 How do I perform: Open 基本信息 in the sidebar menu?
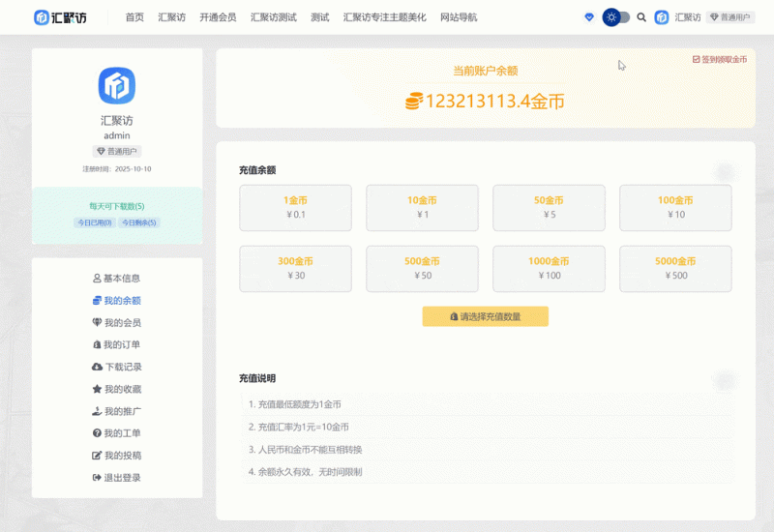tap(117, 279)
